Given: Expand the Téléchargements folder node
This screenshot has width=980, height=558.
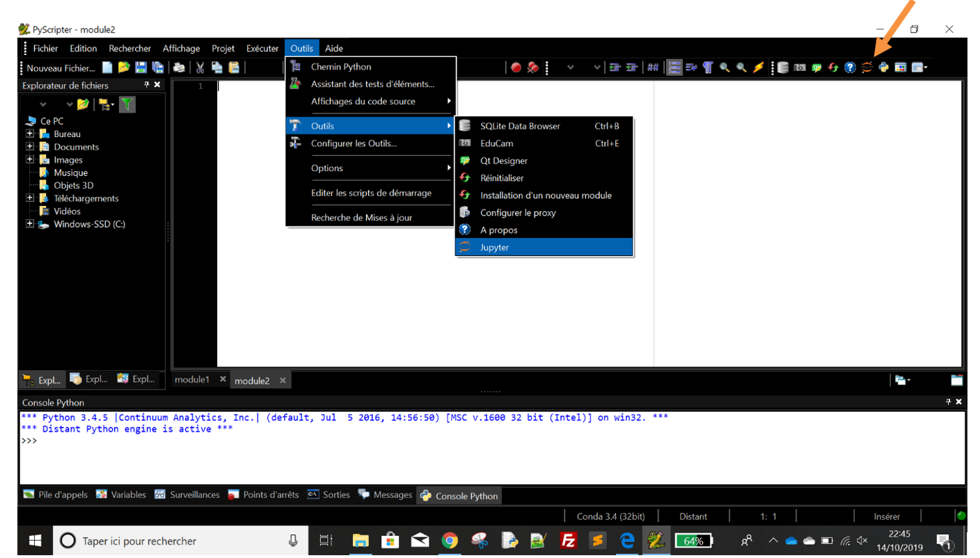Looking at the screenshot, I should point(30,198).
